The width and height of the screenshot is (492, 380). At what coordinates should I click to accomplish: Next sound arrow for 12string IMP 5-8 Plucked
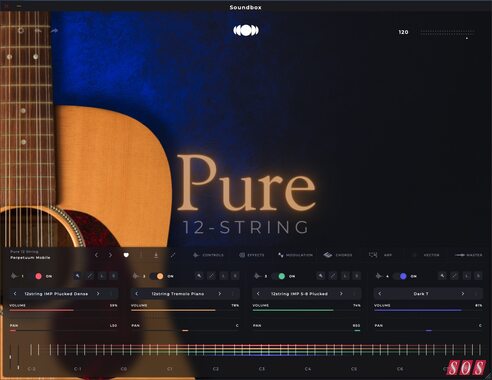tap(341, 294)
